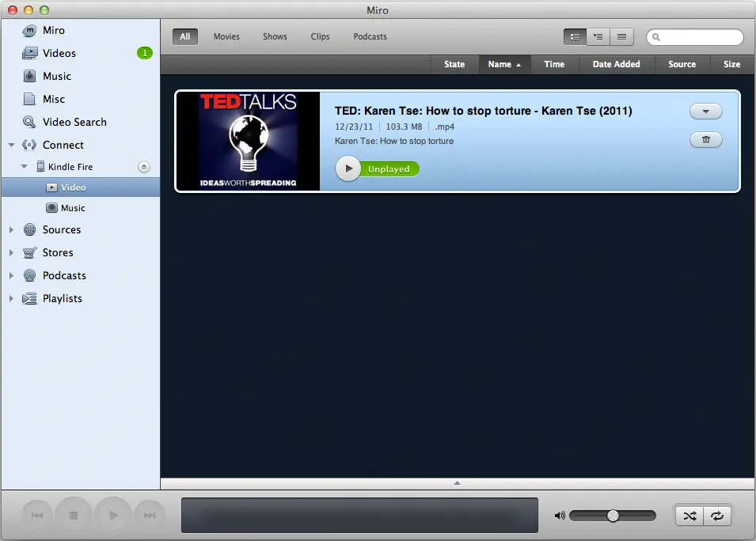This screenshot has width=756, height=541.
Task: Select the Movies filter tab
Action: point(226,36)
